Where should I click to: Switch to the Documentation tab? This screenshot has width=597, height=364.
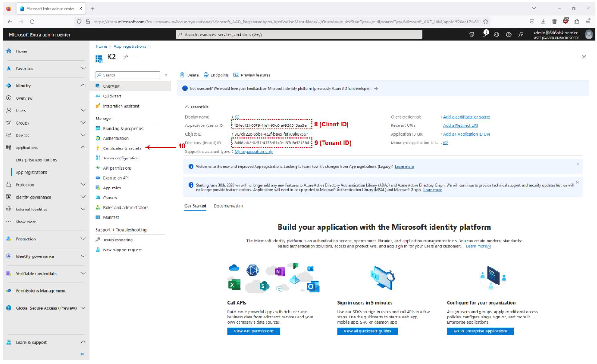[228, 206]
